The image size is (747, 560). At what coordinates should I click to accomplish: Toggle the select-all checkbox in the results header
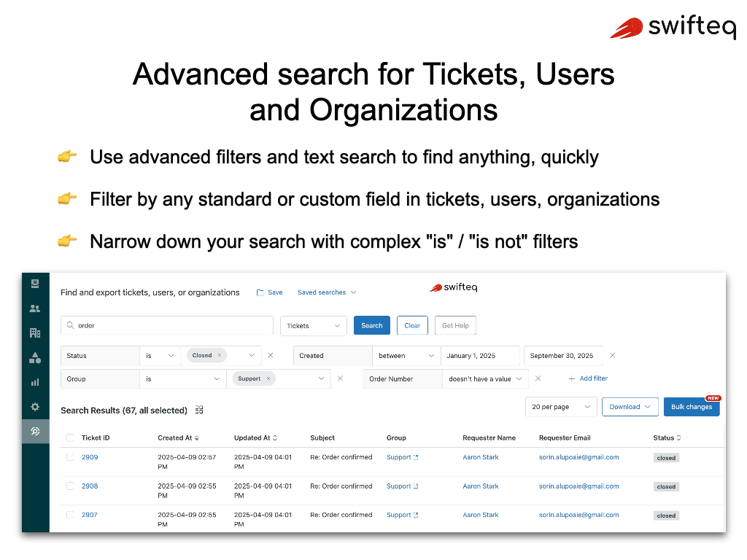(x=70, y=437)
